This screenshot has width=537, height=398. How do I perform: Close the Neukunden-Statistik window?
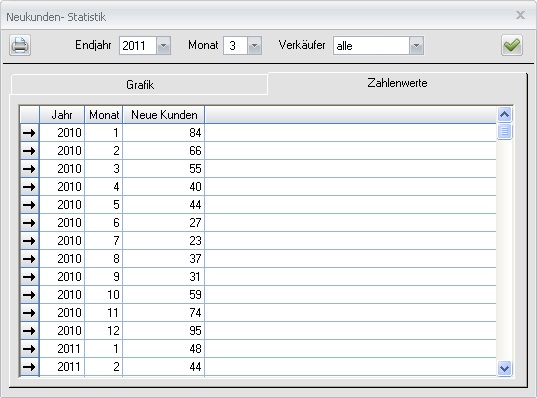(x=521, y=15)
